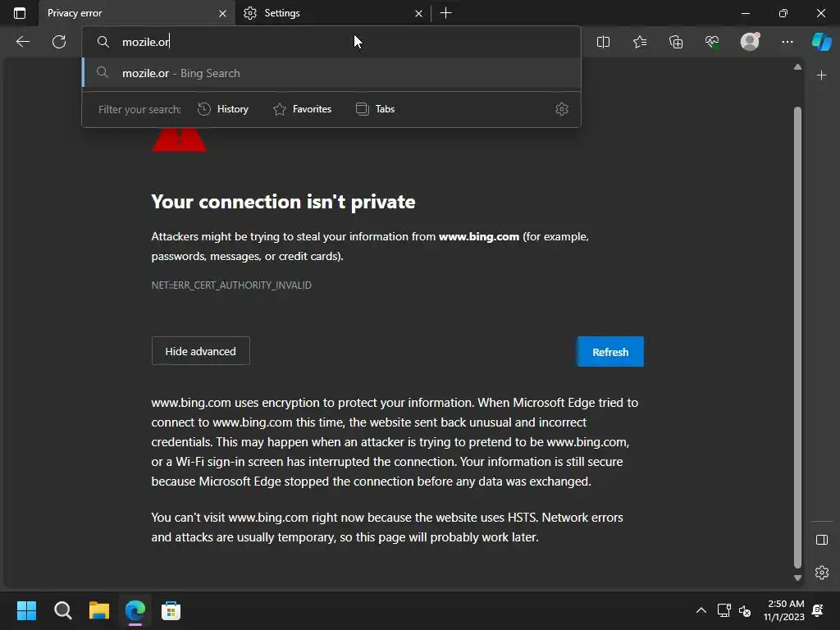Click the blue Refresh button
The width and height of the screenshot is (840, 630).
tap(610, 352)
